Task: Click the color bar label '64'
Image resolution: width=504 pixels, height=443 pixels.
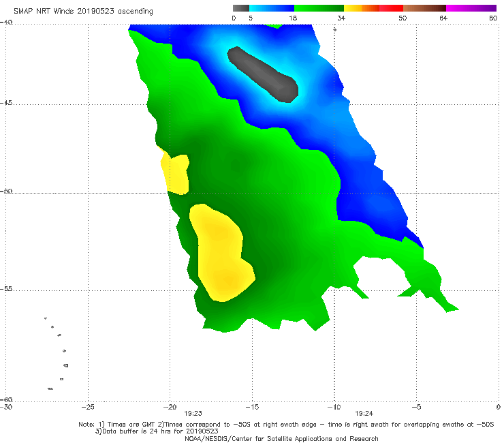Action: pyautogui.click(x=443, y=18)
